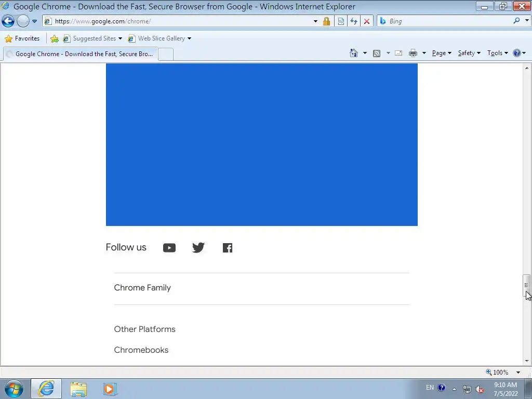Viewport: 532px width, 399px height.
Task: Click Internet Explorer in the taskbar
Action: click(x=46, y=389)
